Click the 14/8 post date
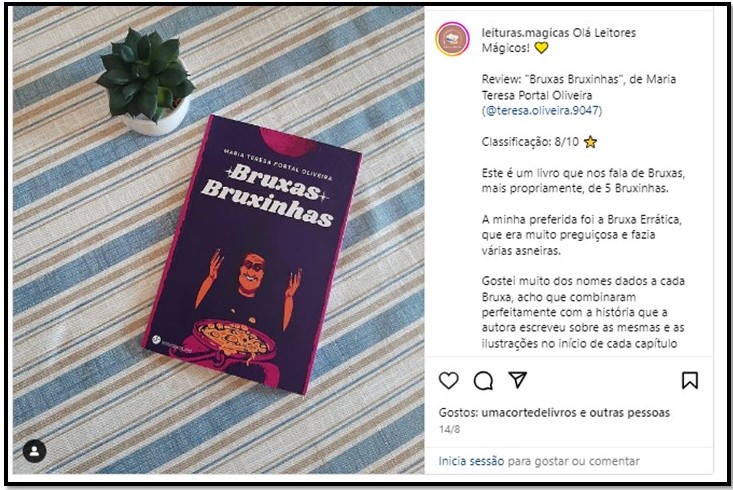The width and height of the screenshot is (733, 490). (x=449, y=429)
